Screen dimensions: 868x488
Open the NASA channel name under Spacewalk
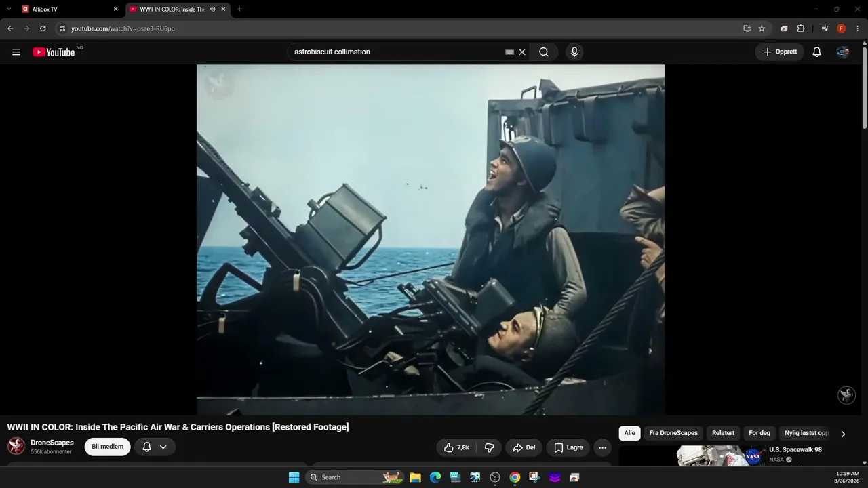[776, 460]
